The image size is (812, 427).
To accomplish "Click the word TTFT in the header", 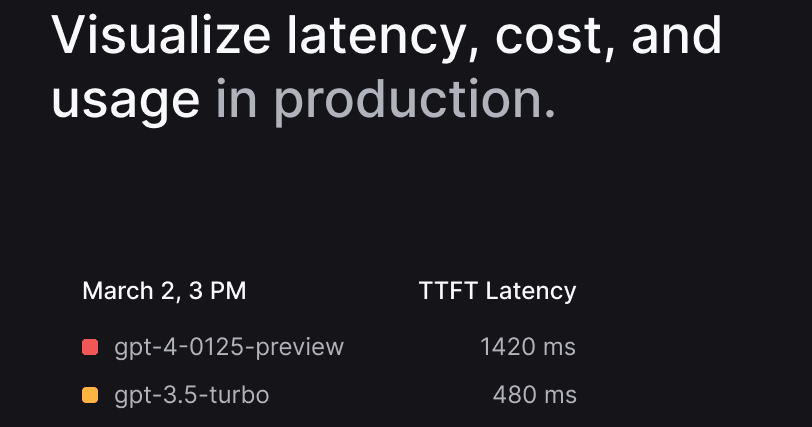I will click(x=448, y=291).
